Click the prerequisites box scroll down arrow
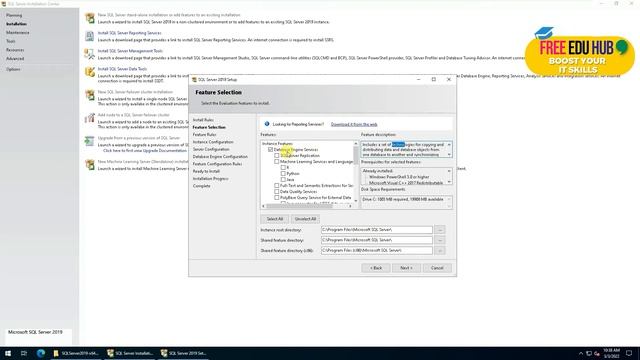 [449, 182]
